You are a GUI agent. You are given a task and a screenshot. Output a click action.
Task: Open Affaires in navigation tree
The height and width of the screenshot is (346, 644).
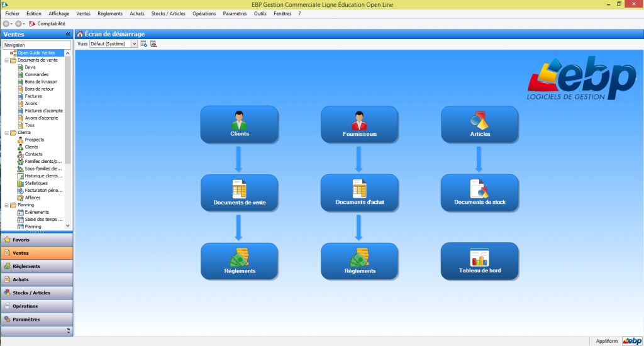coord(33,198)
